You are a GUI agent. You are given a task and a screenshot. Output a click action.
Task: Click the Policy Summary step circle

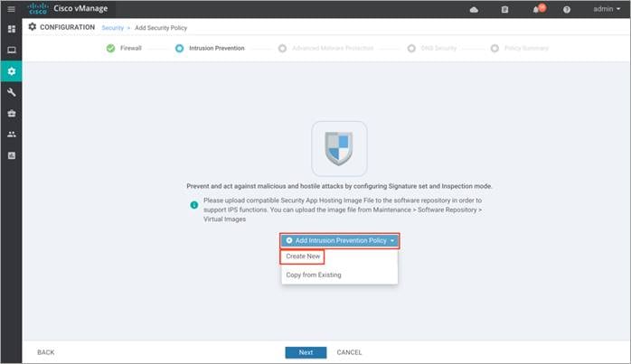click(x=495, y=48)
